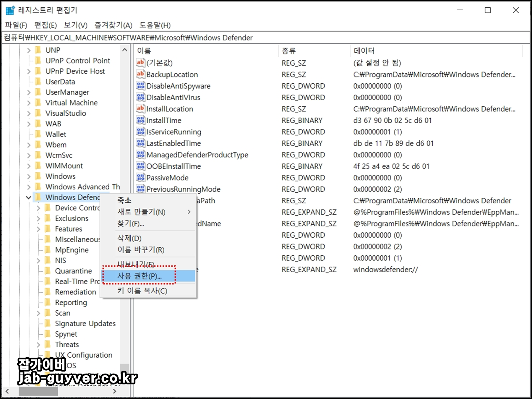Open 새로 만들기(N) submenu

coord(149,212)
